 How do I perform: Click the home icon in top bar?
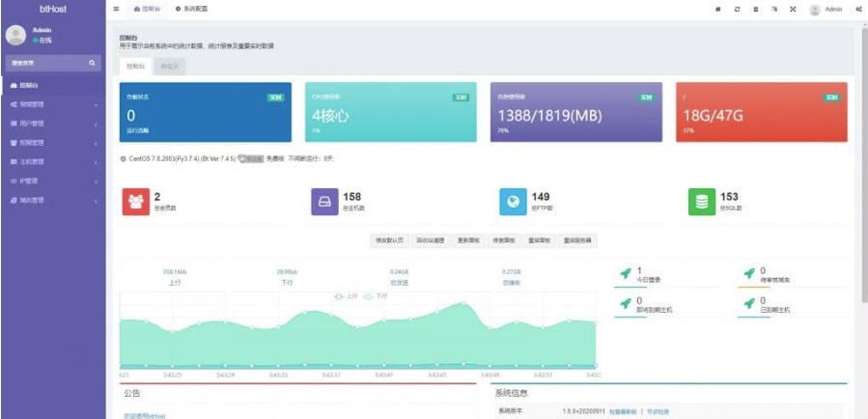pos(717,9)
